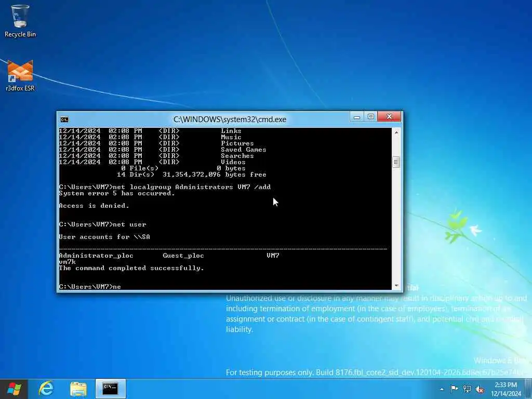
Task: Click '31,354,372,096 bytes free' text
Action: [215, 175]
